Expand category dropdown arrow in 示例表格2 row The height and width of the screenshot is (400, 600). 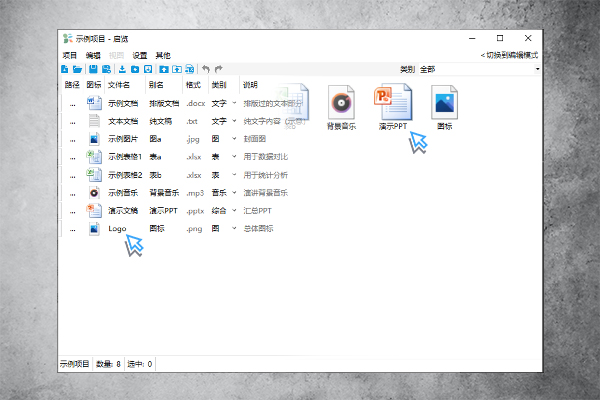click(234, 175)
